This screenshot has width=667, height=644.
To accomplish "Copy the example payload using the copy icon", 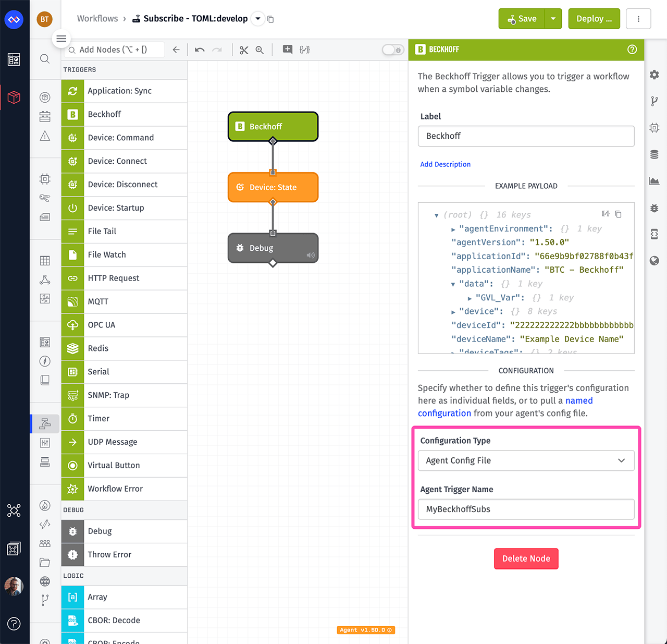I will [x=619, y=214].
